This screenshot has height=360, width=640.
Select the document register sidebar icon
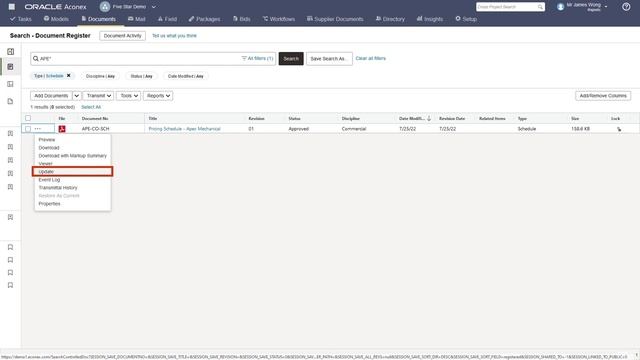(11, 67)
